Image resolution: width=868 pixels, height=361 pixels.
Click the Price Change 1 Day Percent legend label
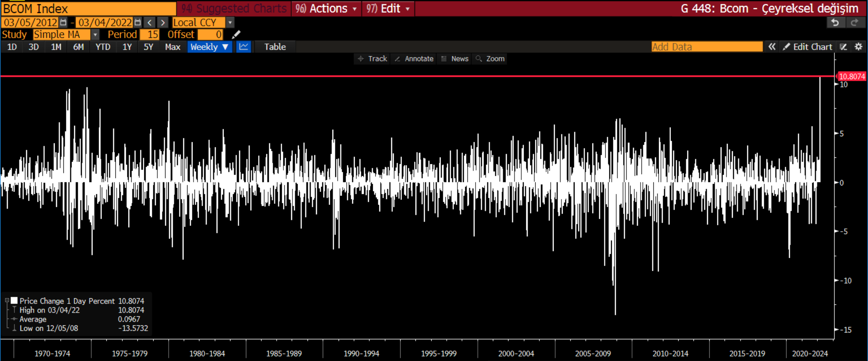tap(67, 301)
